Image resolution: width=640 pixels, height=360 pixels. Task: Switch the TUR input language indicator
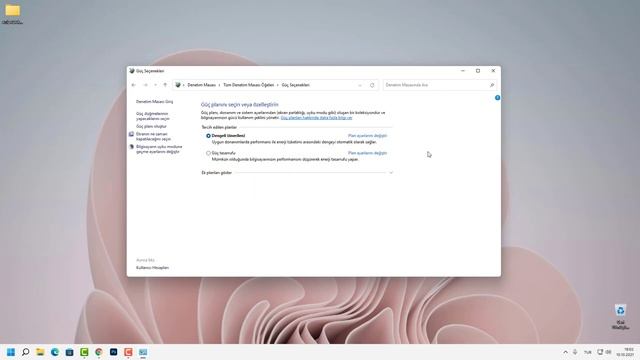[588, 352]
